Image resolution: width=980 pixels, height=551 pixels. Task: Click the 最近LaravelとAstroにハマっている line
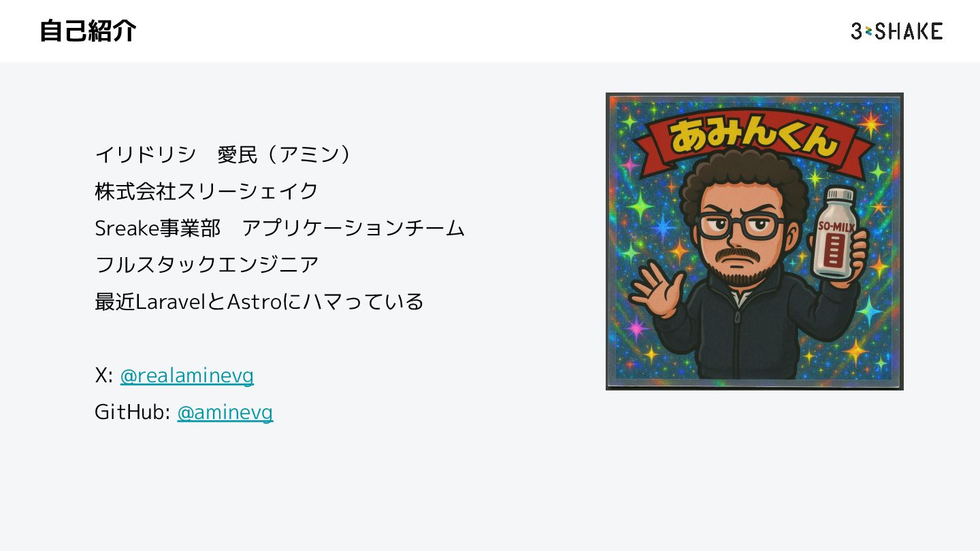point(259,301)
